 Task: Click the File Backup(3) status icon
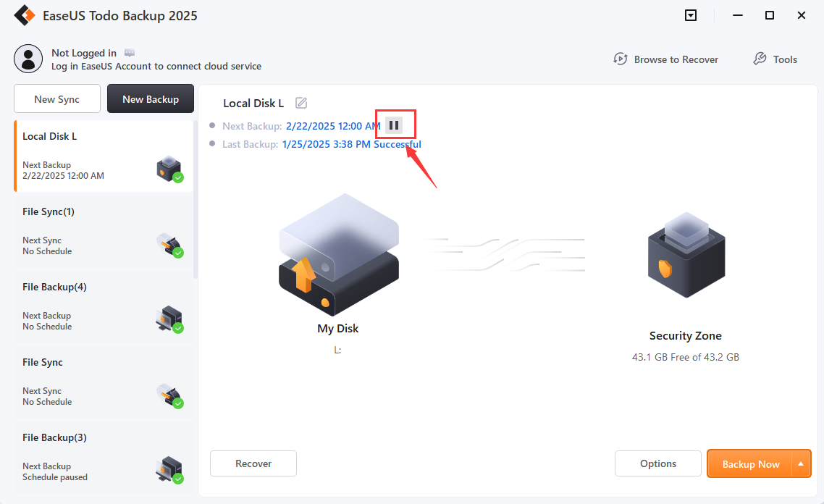pyautogui.click(x=169, y=470)
